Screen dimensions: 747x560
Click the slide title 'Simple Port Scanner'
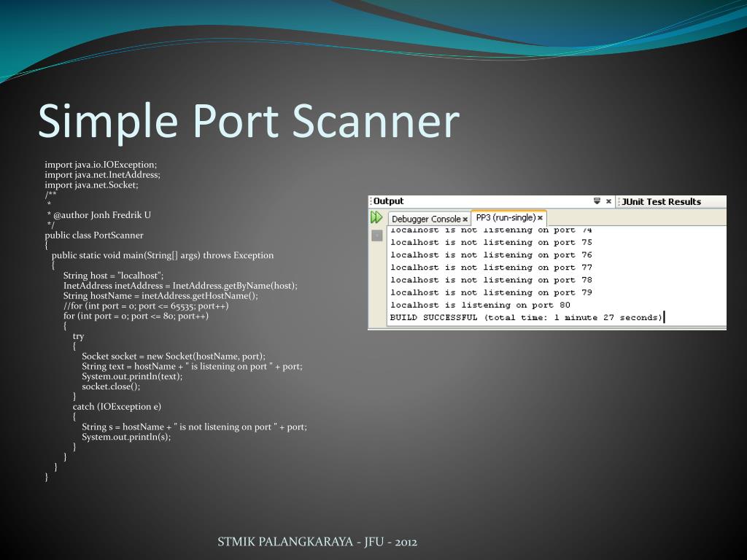(x=249, y=121)
